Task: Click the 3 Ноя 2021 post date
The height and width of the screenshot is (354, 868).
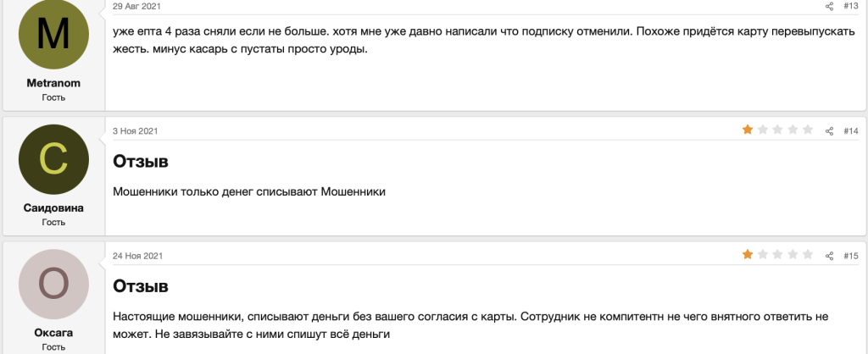Action: [x=136, y=130]
